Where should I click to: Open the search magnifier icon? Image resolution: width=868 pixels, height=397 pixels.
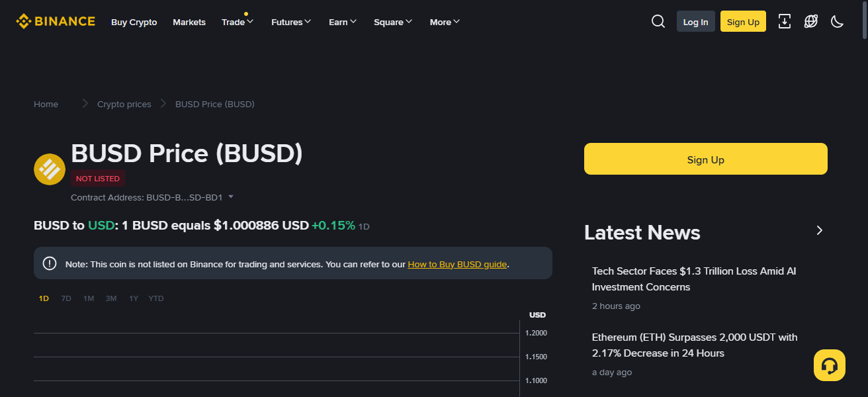(x=658, y=21)
